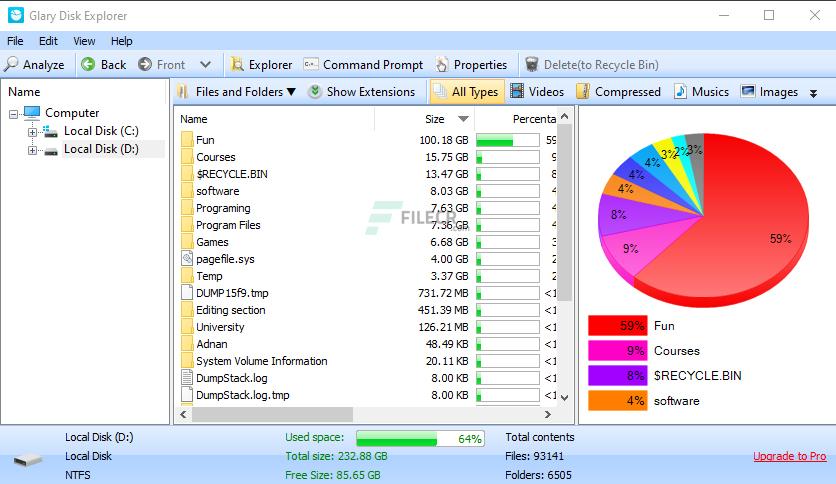Select the Program Files row
This screenshot has height=484, width=836.
[368, 225]
